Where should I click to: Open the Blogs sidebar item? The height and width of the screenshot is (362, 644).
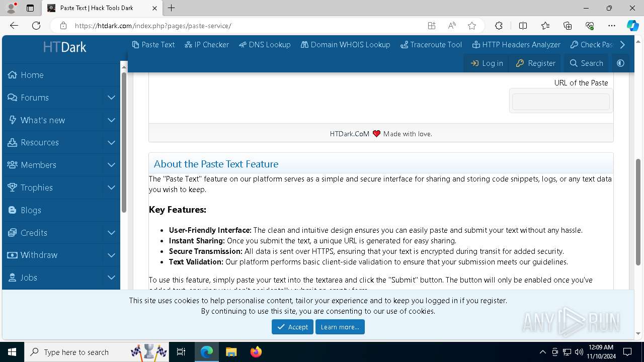[61, 210]
